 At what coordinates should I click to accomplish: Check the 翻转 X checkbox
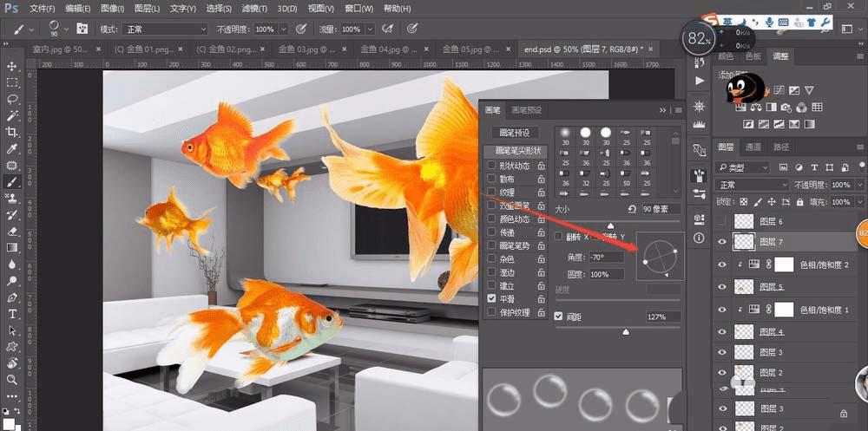point(558,236)
